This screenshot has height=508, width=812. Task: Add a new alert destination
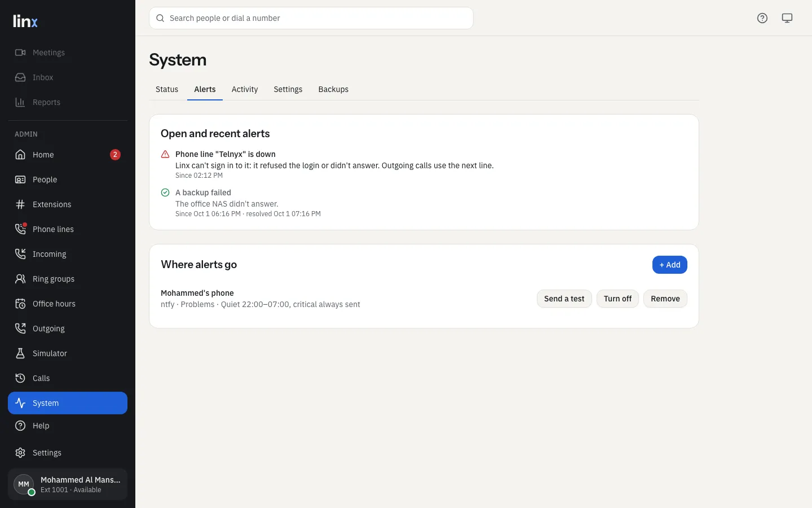(x=670, y=265)
